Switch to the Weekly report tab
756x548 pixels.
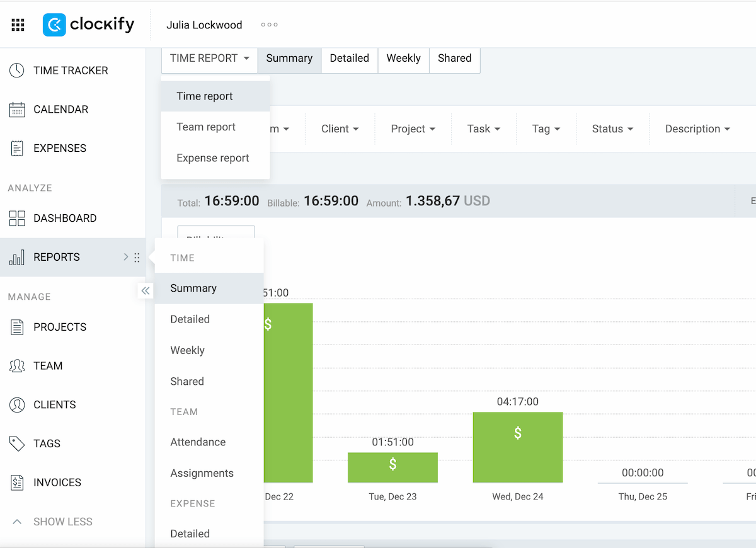click(x=403, y=58)
